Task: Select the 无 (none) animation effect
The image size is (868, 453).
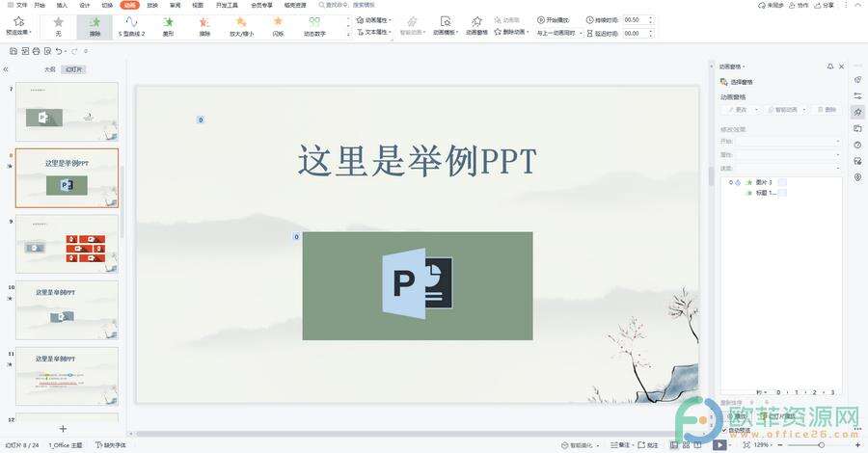Action: (x=58, y=27)
